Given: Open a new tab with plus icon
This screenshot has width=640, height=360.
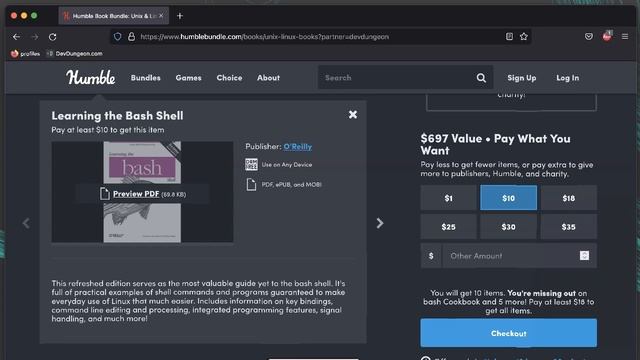Looking at the screenshot, I should tap(180, 16).
